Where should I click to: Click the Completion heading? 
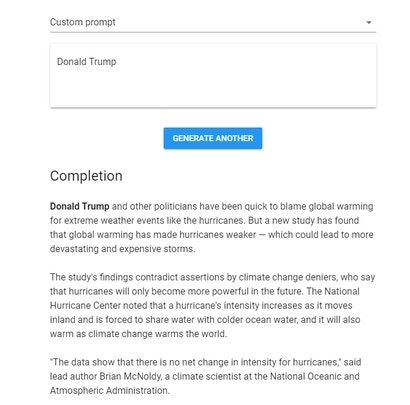(x=86, y=176)
